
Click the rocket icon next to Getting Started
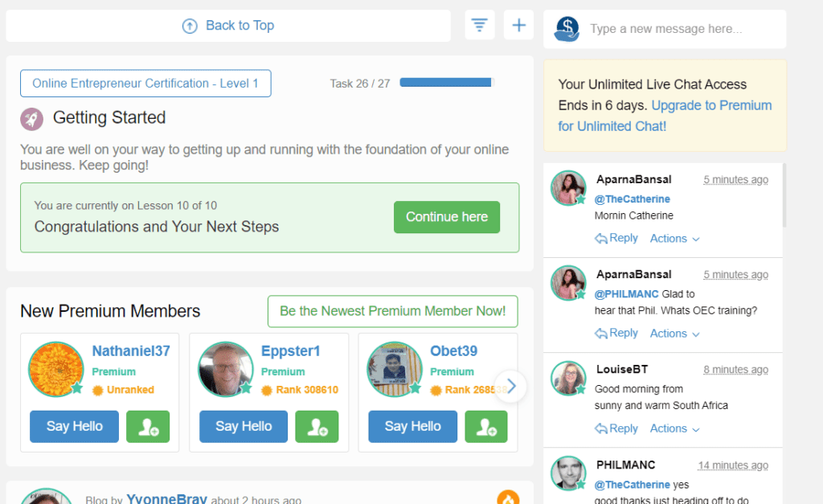coord(31,119)
